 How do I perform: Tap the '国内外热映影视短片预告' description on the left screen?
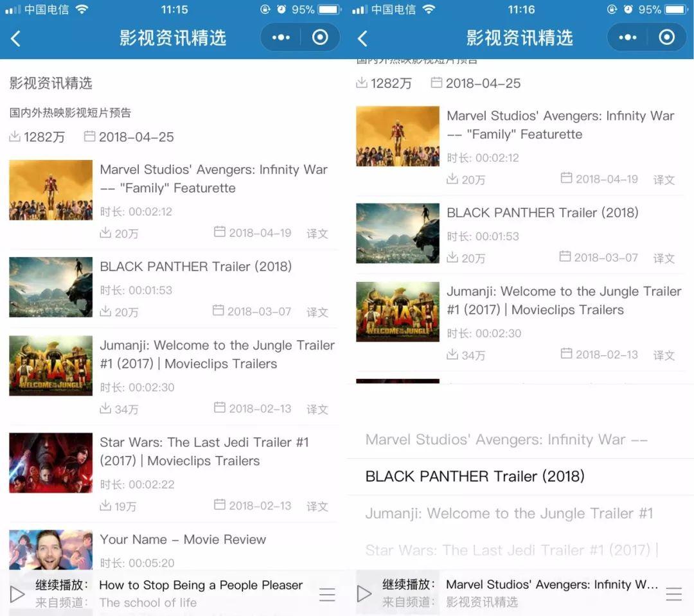pos(71,113)
